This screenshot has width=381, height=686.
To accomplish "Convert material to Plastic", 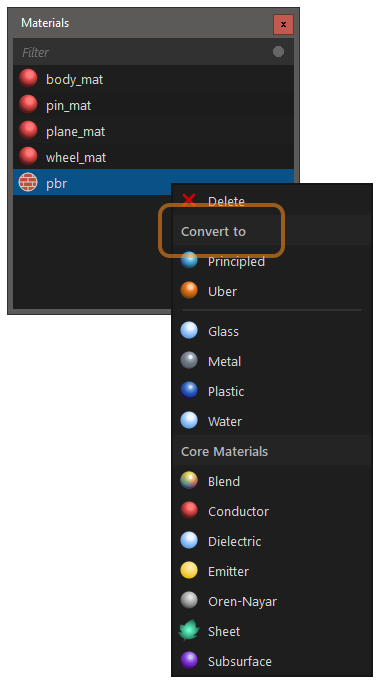I will click(272, 391).
